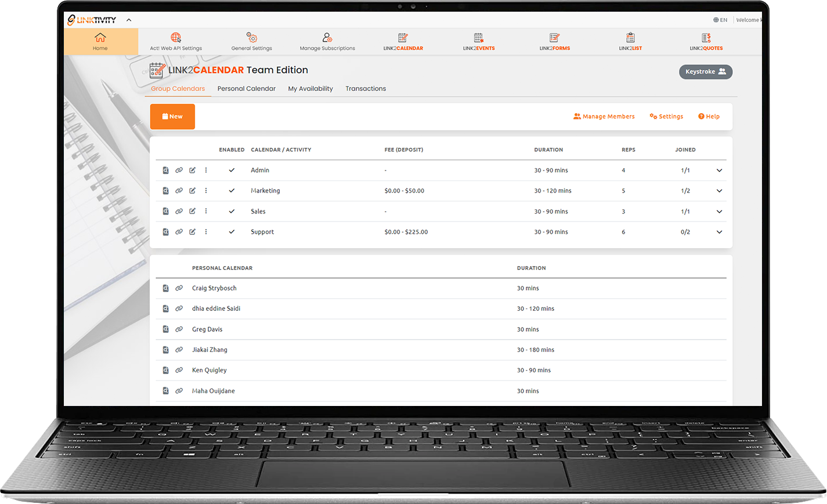Expand the Marketing row details
827x504 pixels.
pos(720,191)
